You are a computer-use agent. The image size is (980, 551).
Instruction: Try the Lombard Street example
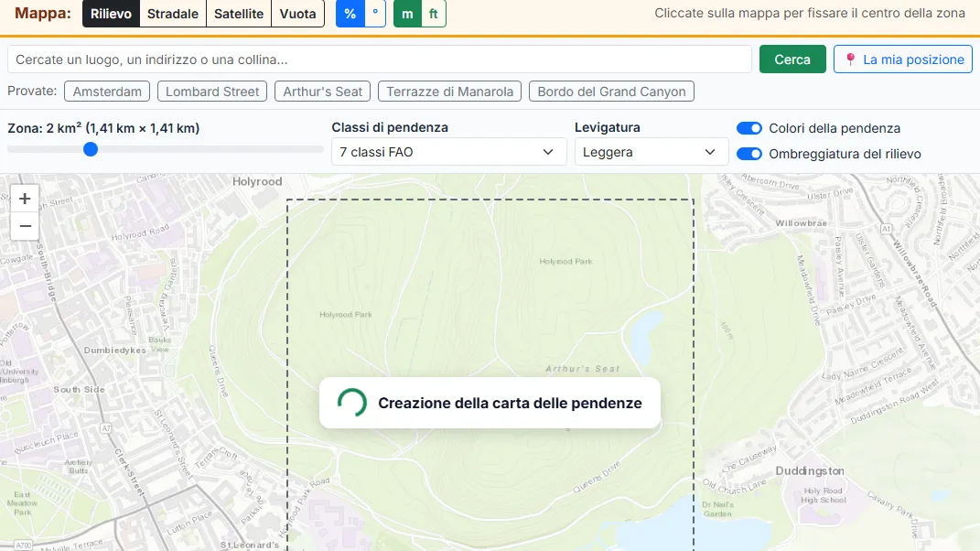pyautogui.click(x=212, y=92)
